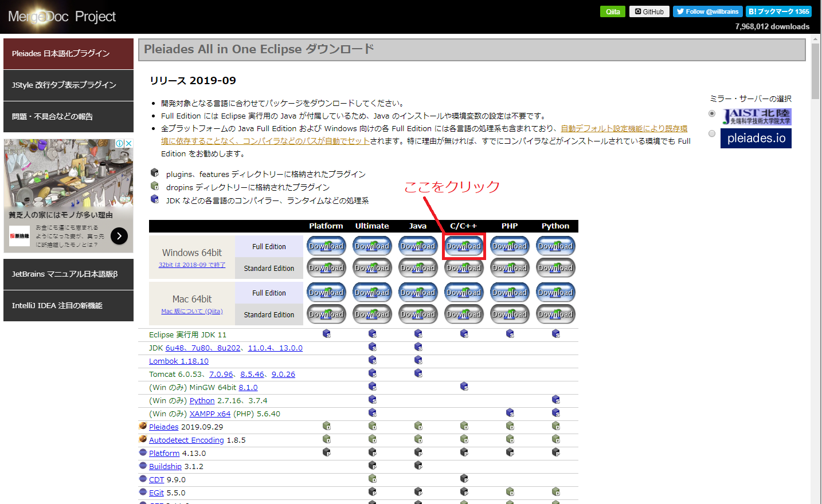822x504 pixels.
Task: Open the Tomcat 7.0.96 link
Action: click(221, 374)
